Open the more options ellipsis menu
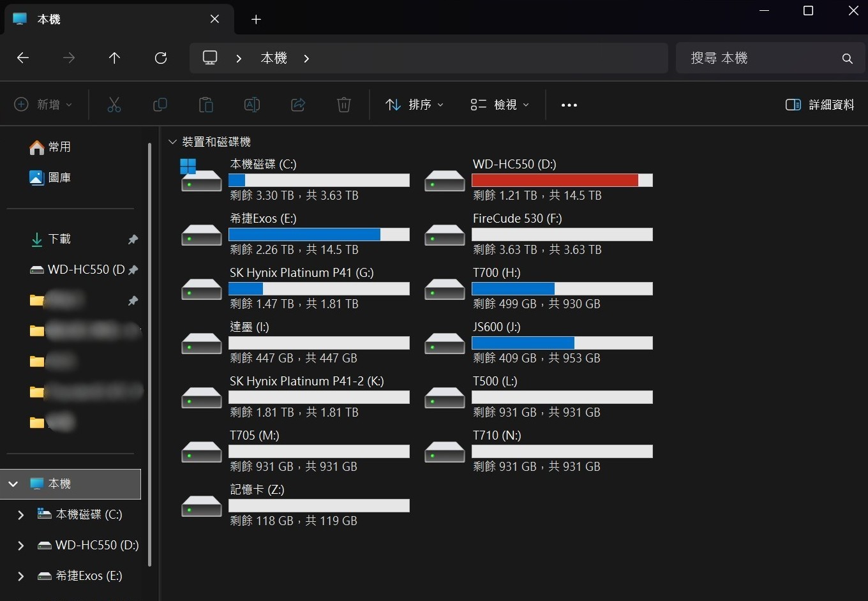 [569, 105]
